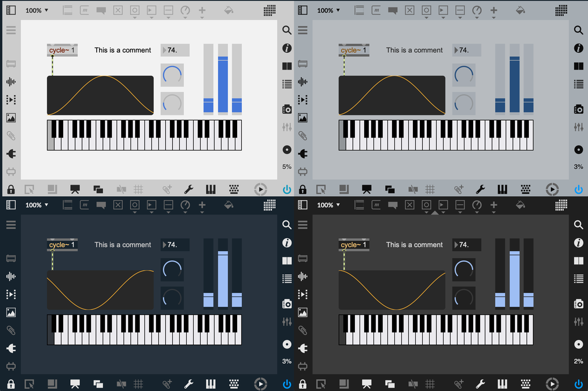This screenshot has height=391, width=588.
Task: Click the search magnifier in the white patcher
Action: pos(286,30)
